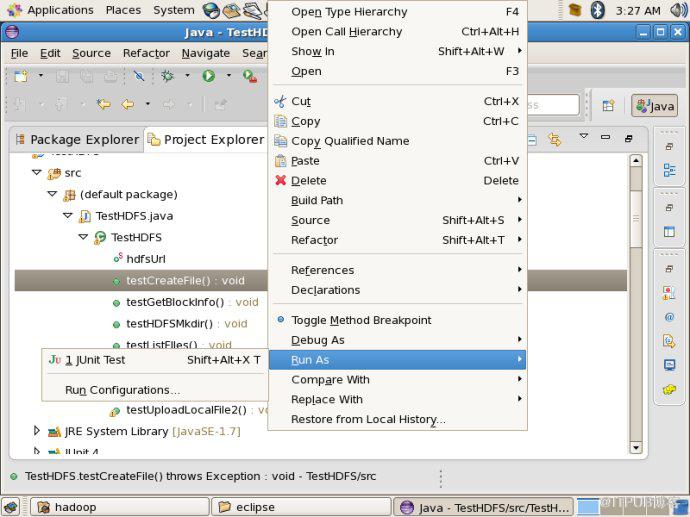The image size is (690, 517).
Task: Open the dropdown beside the Debug icon
Action: pyautogui.click(x=187, y=76)
